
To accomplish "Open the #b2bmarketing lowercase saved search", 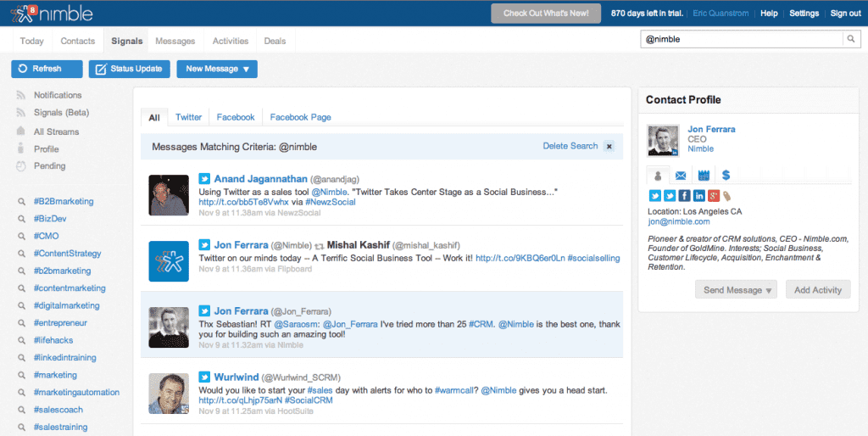I will [62, 271].
